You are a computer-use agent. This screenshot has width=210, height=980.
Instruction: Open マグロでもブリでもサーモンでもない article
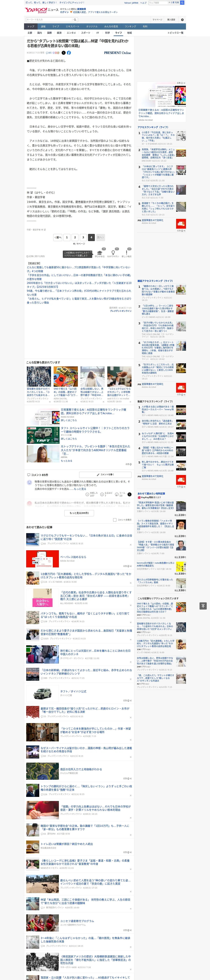[86, 537]
